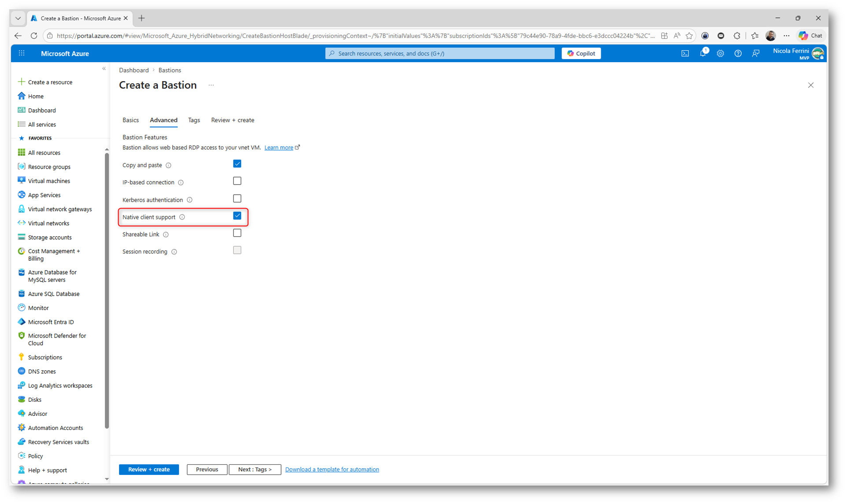
Task: Click the Review + create button
Action: coord(149,469)
